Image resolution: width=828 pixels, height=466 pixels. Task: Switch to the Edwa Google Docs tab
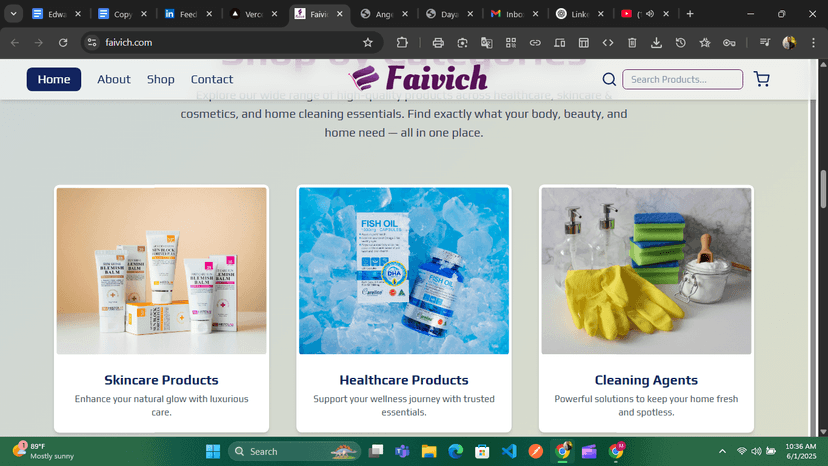56,14
